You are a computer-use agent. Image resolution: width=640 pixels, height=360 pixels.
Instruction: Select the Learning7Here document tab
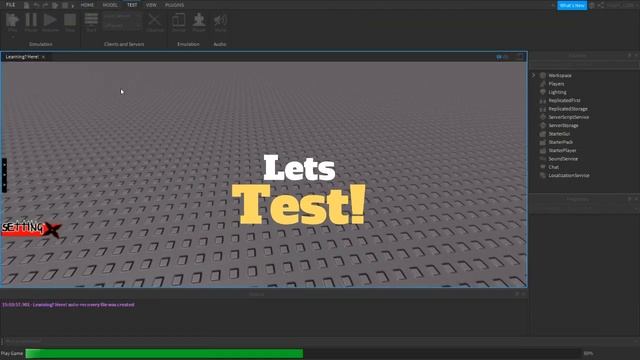[22, 57]
